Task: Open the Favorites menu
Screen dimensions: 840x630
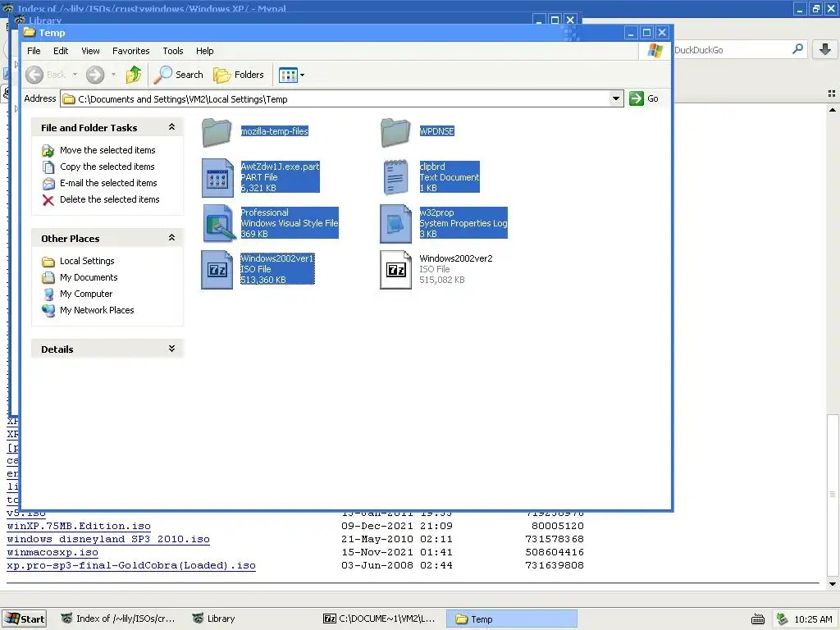Action: pos(130,51)
